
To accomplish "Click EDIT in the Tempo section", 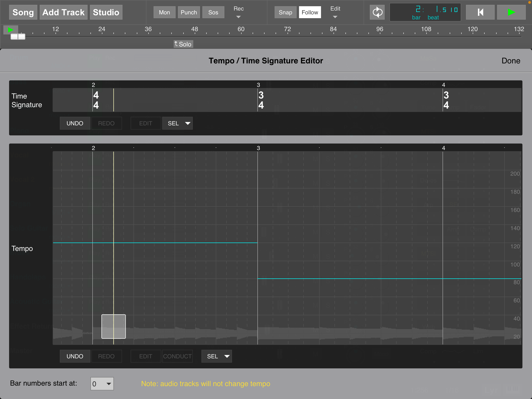I will [x=146, y=356].
